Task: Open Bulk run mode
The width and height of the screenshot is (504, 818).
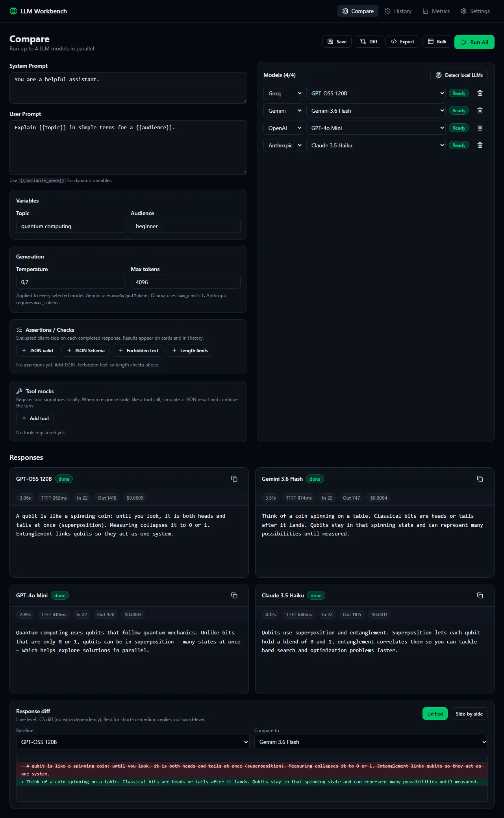Action: [x=437, y=42]
